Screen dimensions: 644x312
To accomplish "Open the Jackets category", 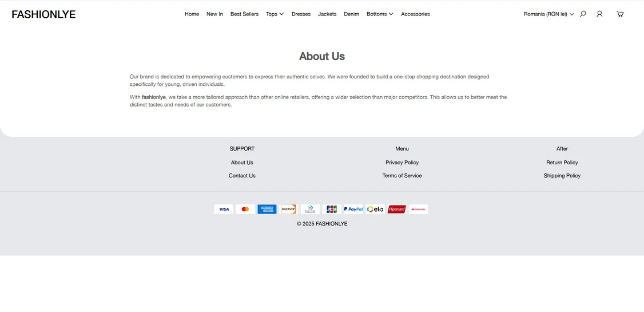I will coord(327,14).
